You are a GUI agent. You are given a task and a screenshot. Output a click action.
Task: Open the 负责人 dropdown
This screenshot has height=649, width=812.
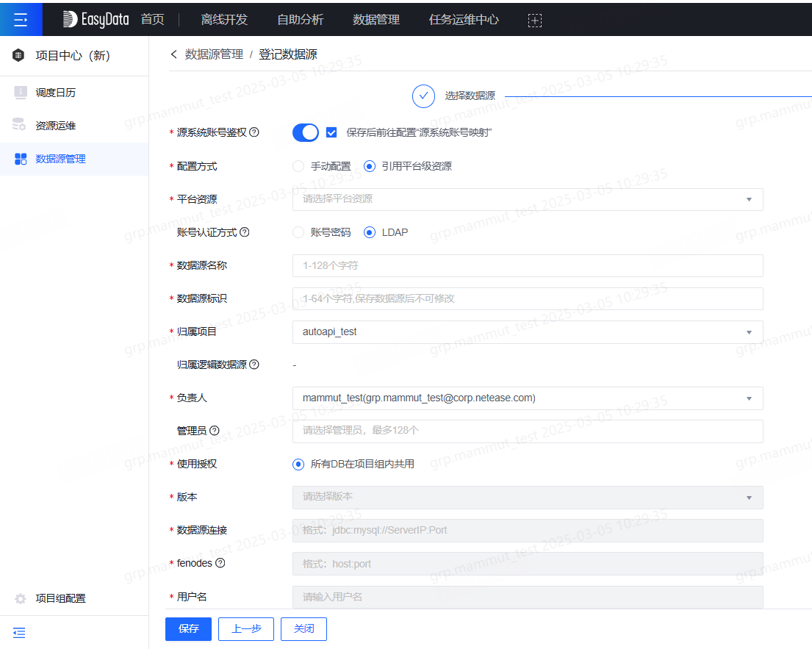pos(528,398)
